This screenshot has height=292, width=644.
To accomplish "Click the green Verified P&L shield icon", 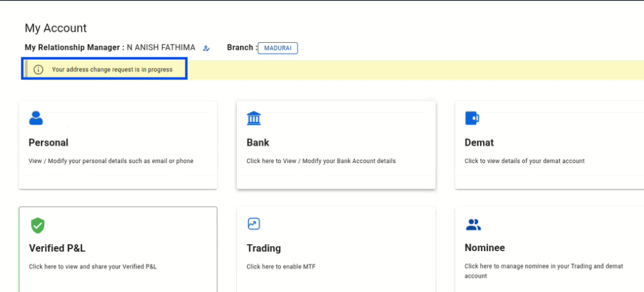I will point(38,225).
